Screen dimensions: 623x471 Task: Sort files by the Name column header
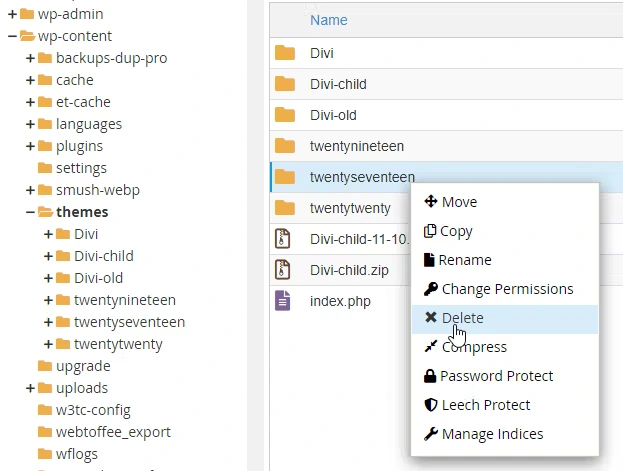click(328, 20)
